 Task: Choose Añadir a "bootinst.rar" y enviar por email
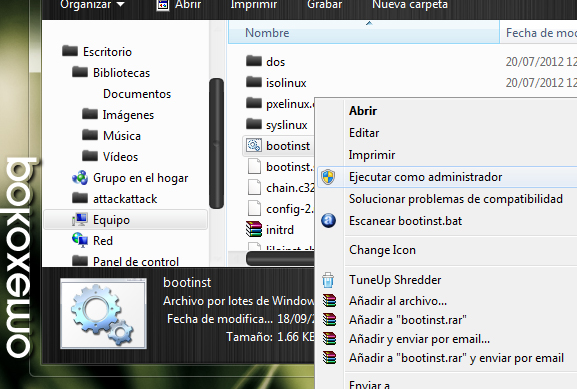tap(456, 358)
